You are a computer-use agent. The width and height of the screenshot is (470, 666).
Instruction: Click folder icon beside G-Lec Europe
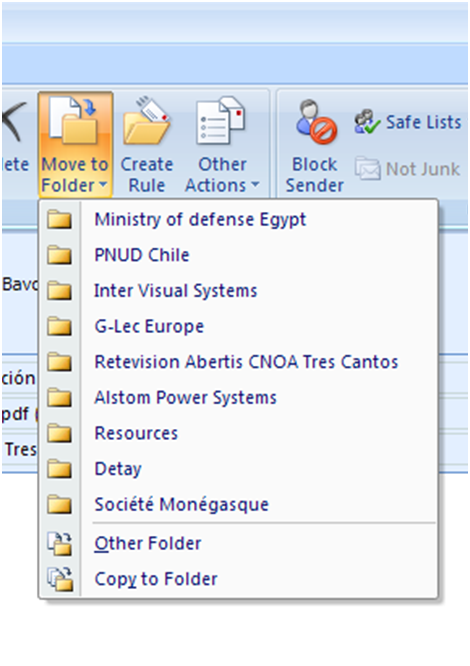pos(59,327)
